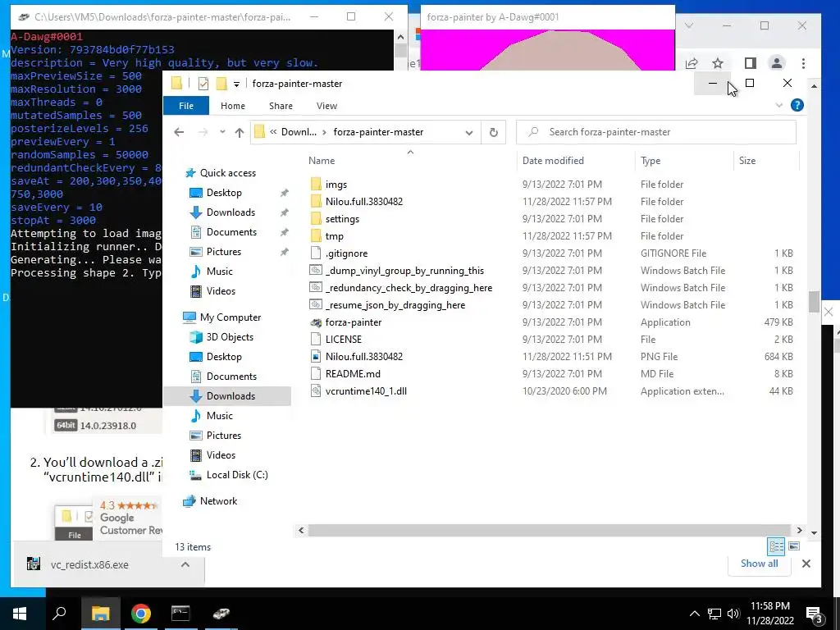Viewport: 840px width, 630px height.
Task: Switch to details view layout icon
Action: 776,546
